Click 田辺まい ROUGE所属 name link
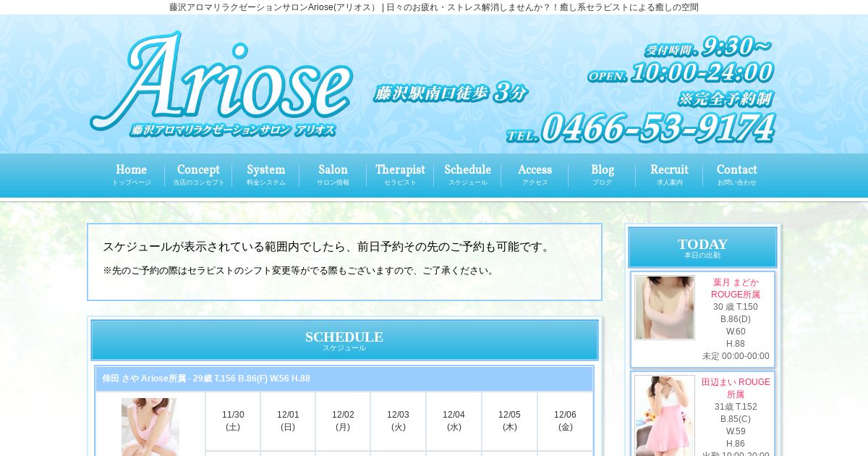This screenshot has height=456, width=868. (736, 388)
